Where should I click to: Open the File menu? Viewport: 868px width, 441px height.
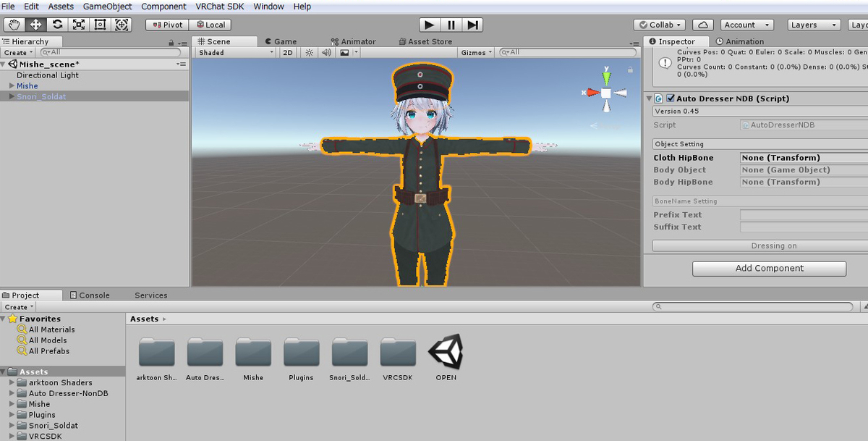[9, 7]
